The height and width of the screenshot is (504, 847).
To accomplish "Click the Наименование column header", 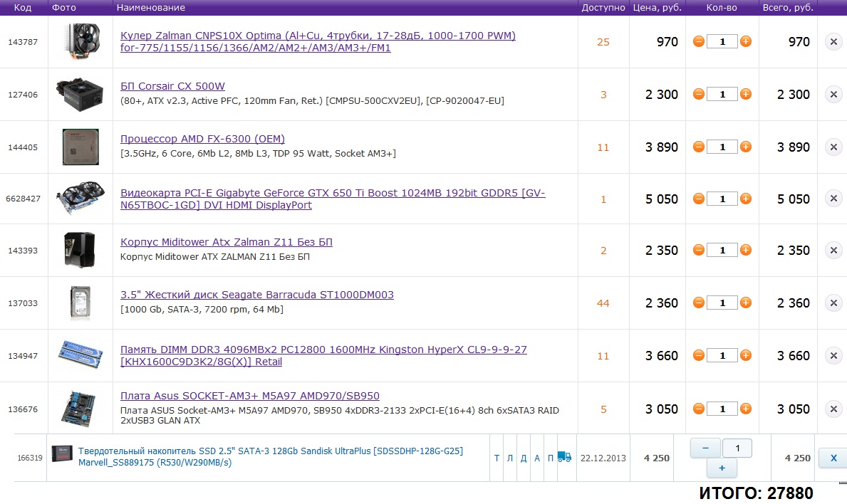I will pos(151,8).
